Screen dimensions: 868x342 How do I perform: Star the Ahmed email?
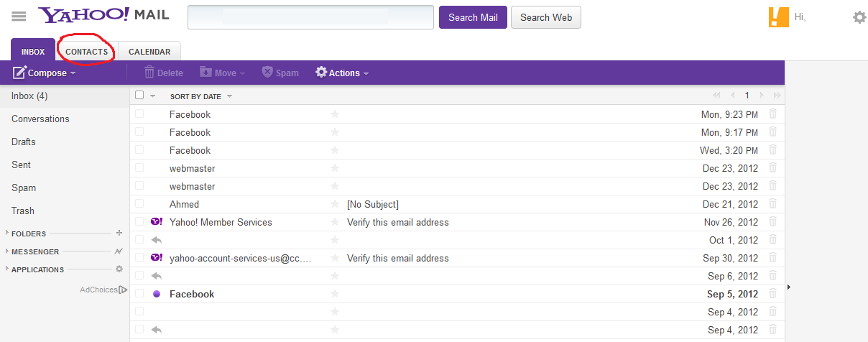pyautogui.click(x=334, y=204)
